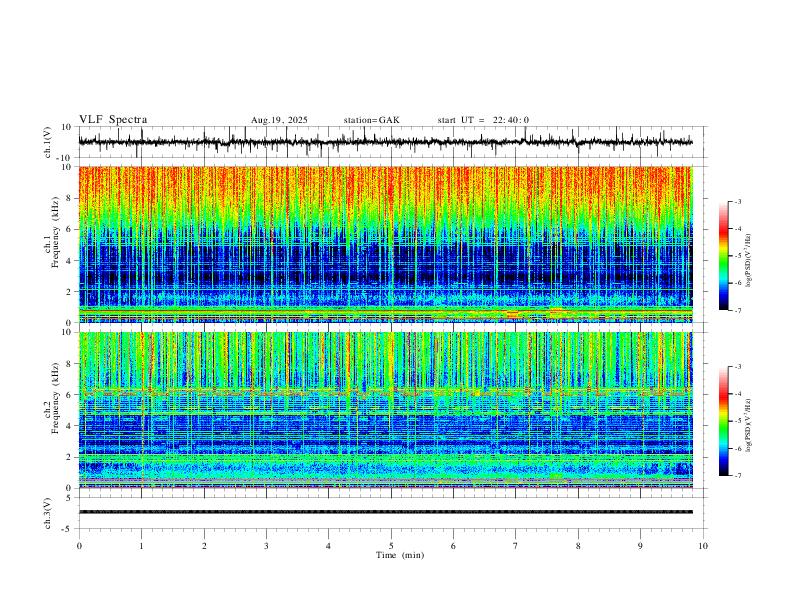Click the 'VLF Spectra' title text
The image size is (792, 612).
(113, 120)
